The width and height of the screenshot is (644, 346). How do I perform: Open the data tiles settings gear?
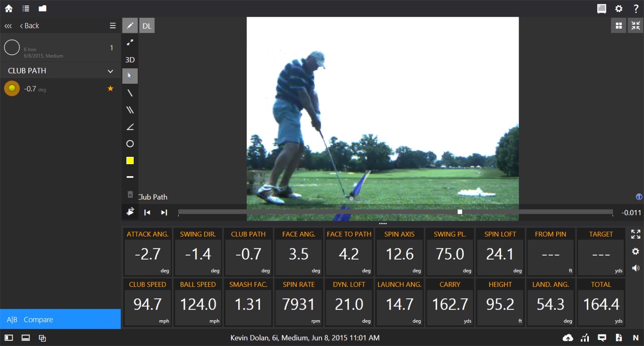[636, 251]
